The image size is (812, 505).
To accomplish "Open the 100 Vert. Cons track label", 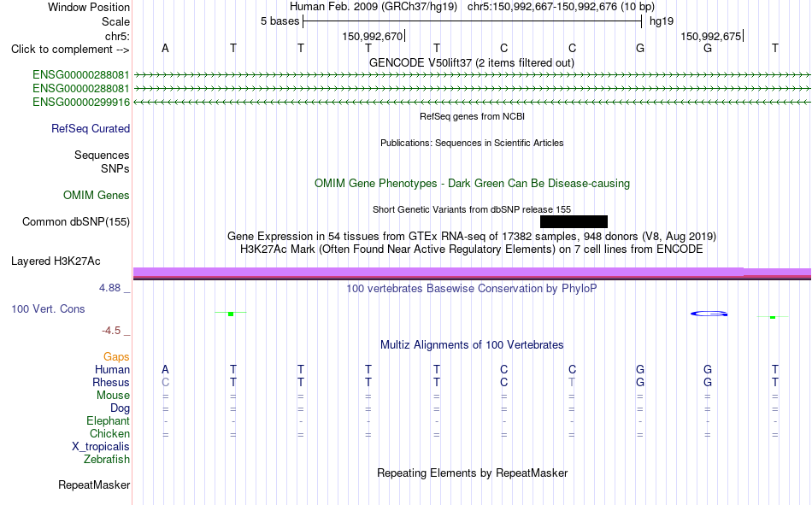I will coord(48,308).
